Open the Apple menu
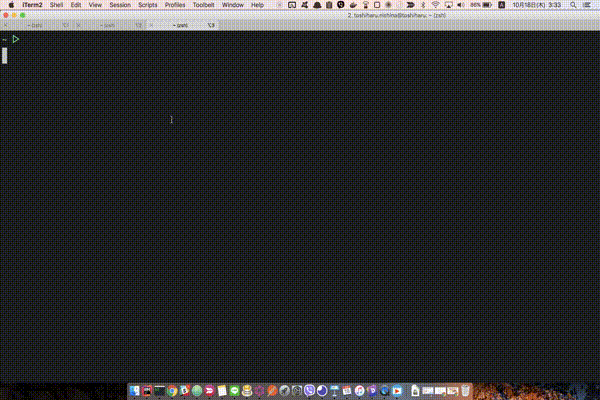 pyautogui.click(x=9, y=5)
